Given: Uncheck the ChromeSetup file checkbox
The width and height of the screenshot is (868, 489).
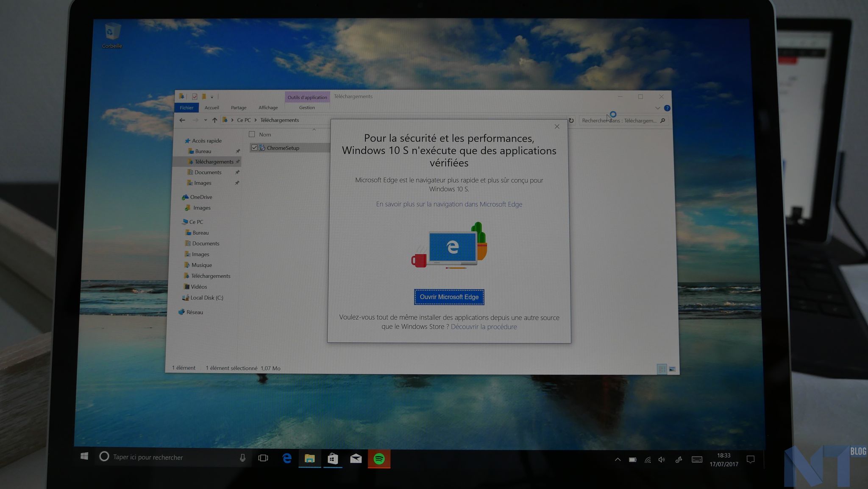Looking at the screenshot, I should tap(254, 148).
